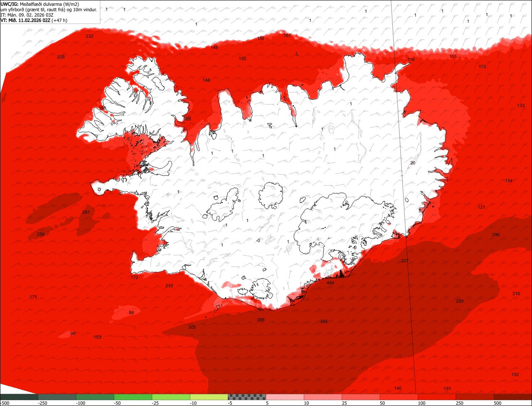Select the value 88 southwest of Iceland
This screenshot has width=532, height=406.
pyautogui.click(x=131, y=313)
